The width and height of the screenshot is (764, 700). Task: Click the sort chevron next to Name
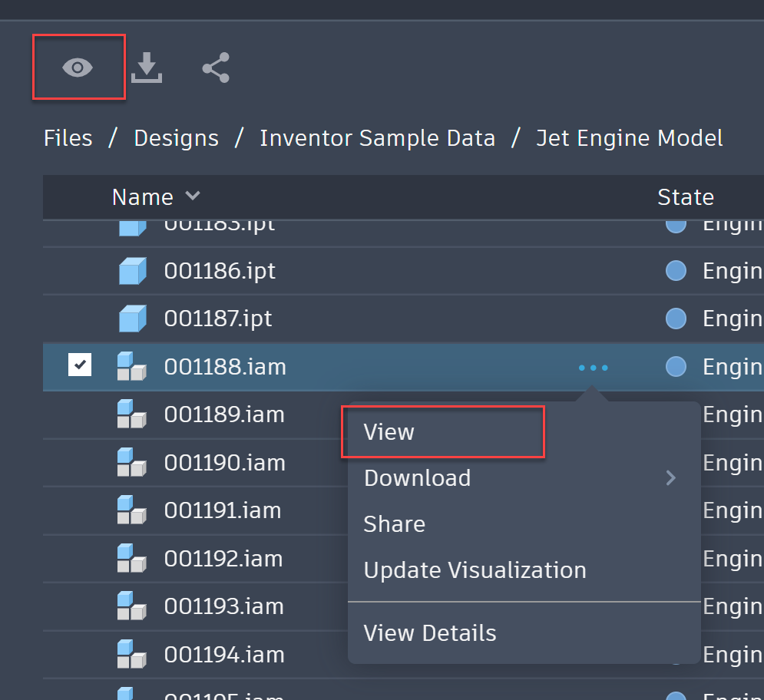click(x=192, y=196)
